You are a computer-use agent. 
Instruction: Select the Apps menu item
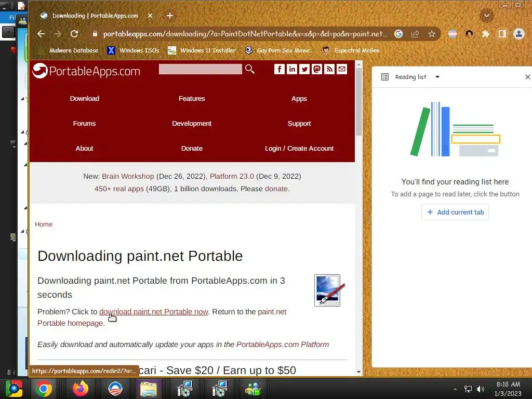[299, 98]
